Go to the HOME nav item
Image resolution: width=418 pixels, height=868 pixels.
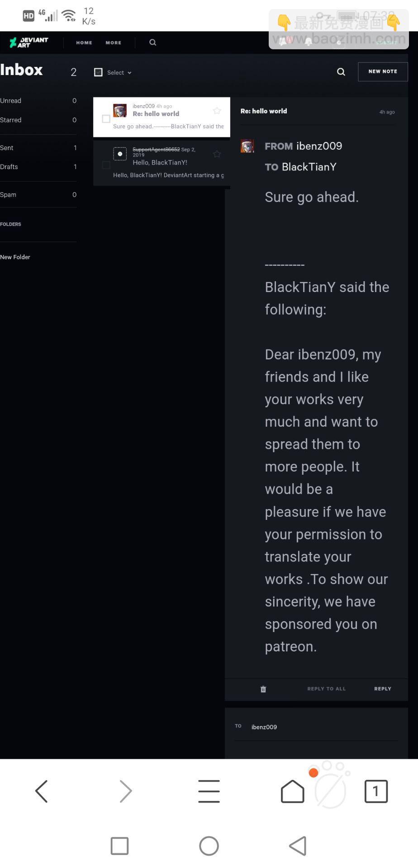(84, 42)
